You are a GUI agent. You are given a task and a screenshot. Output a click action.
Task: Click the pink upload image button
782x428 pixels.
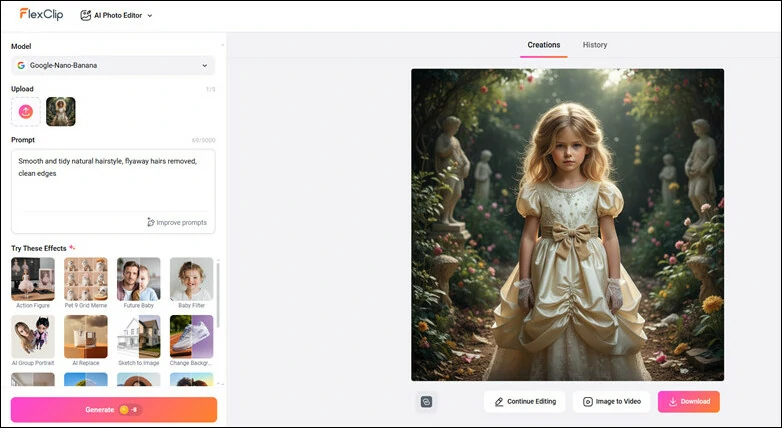[x=26, y=111]
